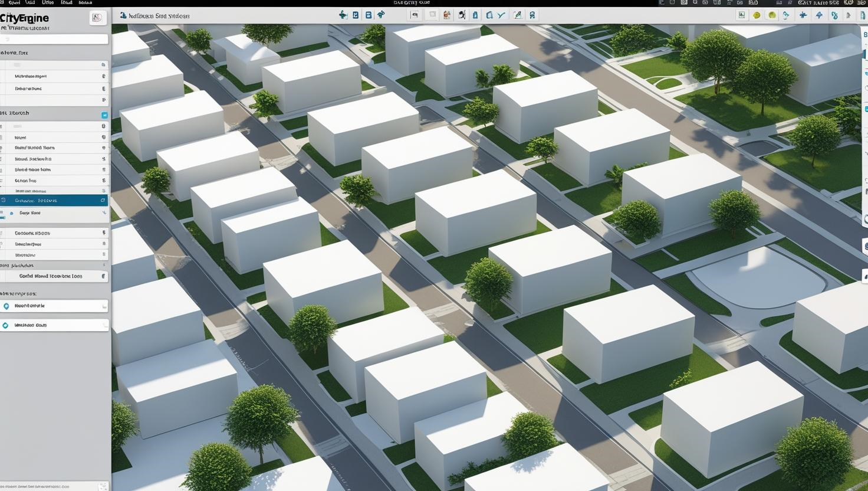
Task: Click the checkmark icon in center toolbar
Action: (x=502, y=15)
